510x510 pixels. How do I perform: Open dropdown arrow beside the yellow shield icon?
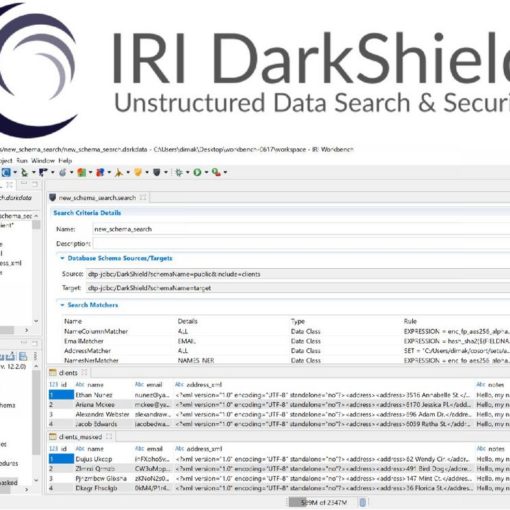pos(147,172)
